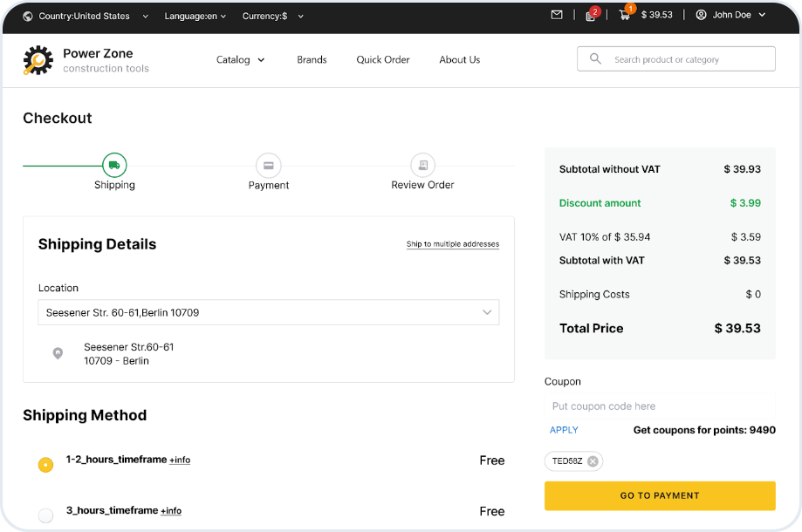Remove the TED58Z coupon tag
Image resolution: width=802 pixels, height=532 pixels.
[593, 461]
